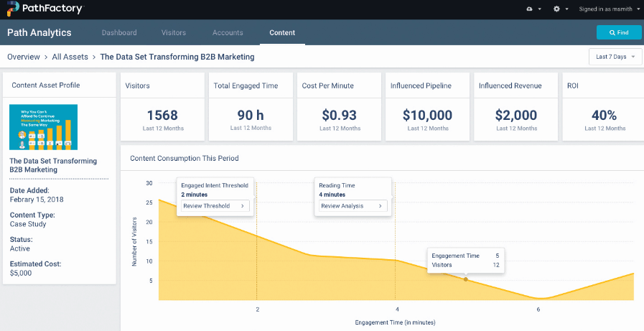Click the 'Engagement Time (in minutes)' axis label
The image size is (644, 331).
tap(395, 322)
